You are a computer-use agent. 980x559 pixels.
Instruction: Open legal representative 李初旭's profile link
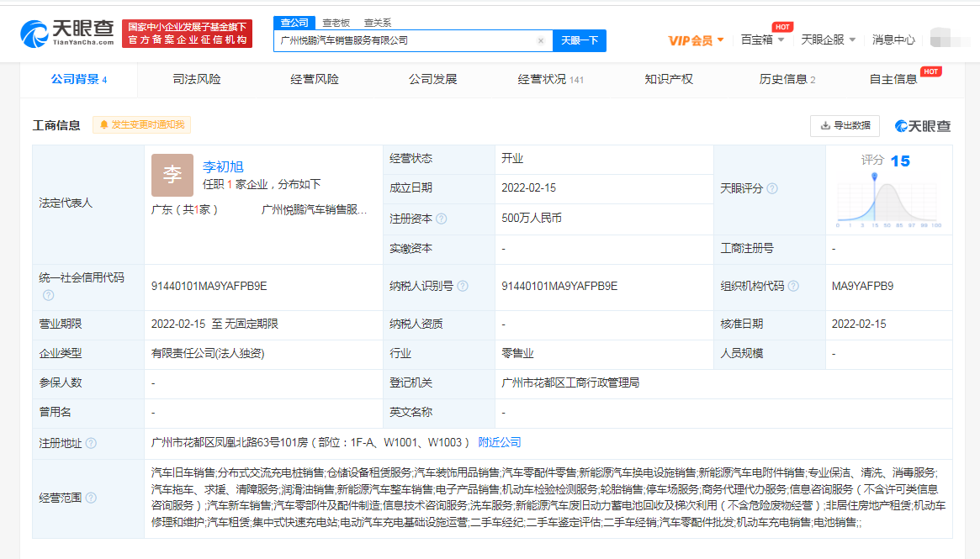pos(223,166)
